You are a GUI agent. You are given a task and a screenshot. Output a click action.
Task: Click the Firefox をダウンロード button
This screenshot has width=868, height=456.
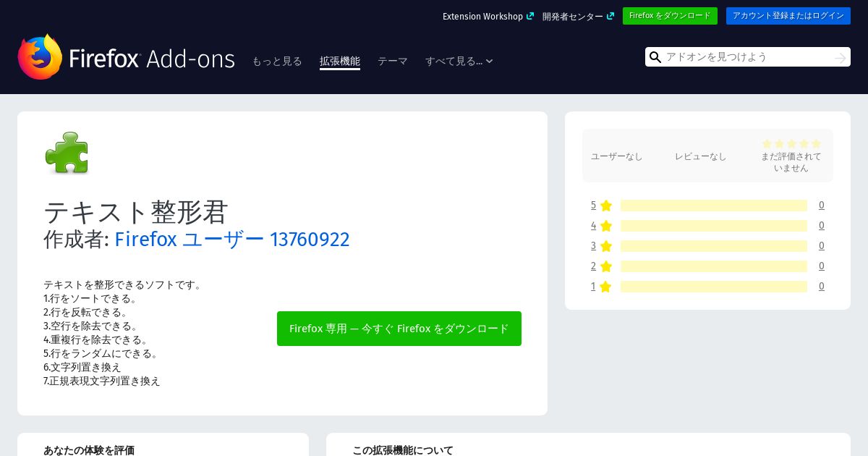click(x=670, y=16)
